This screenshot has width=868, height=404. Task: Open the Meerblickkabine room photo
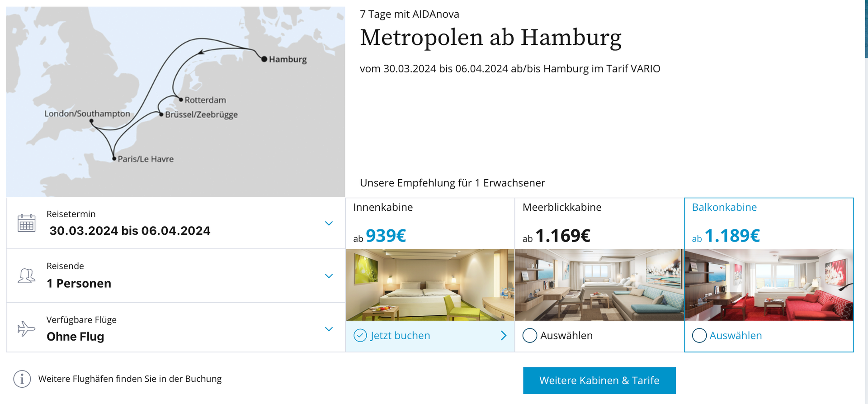599,285
